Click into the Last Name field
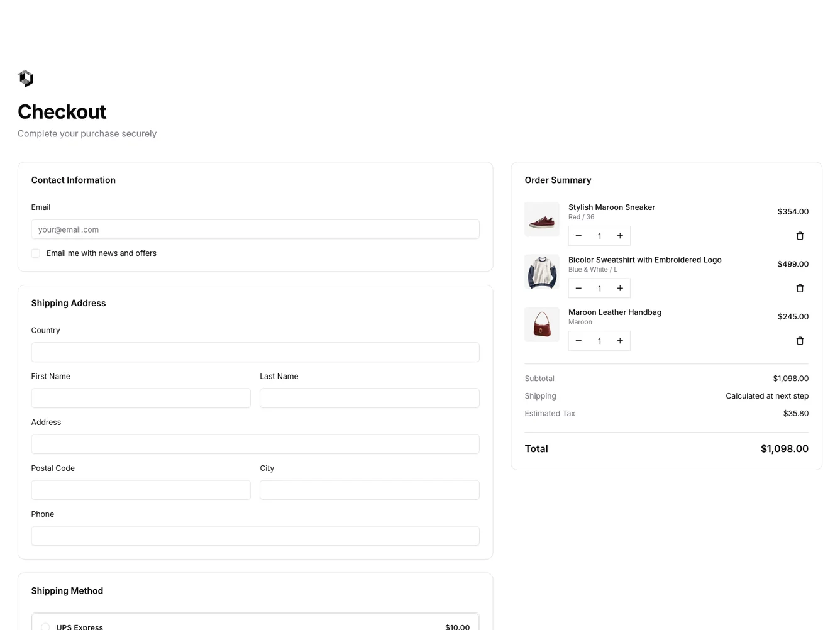Screen dimensions: 840x630 [x=369, y=398]
